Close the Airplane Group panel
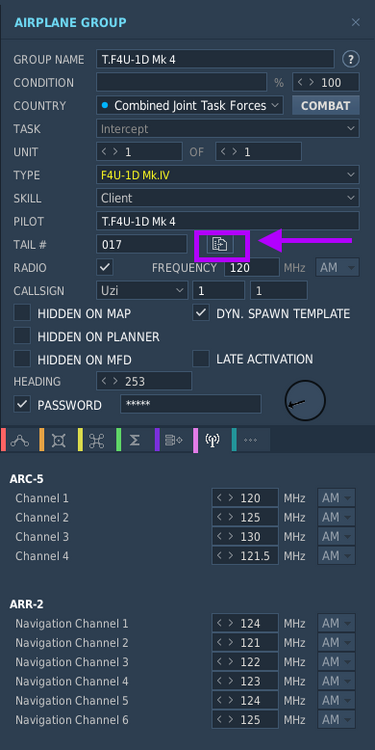 pos(355,22)
